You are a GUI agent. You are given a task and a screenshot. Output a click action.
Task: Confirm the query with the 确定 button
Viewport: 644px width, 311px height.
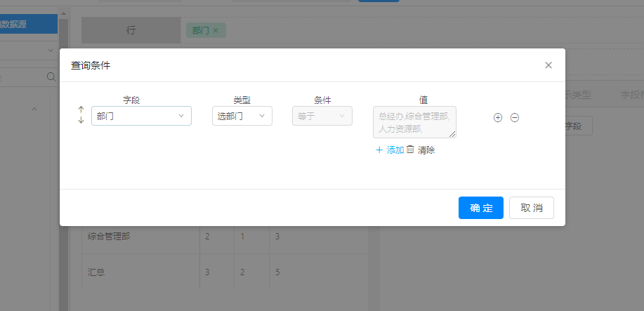point(481,208)
